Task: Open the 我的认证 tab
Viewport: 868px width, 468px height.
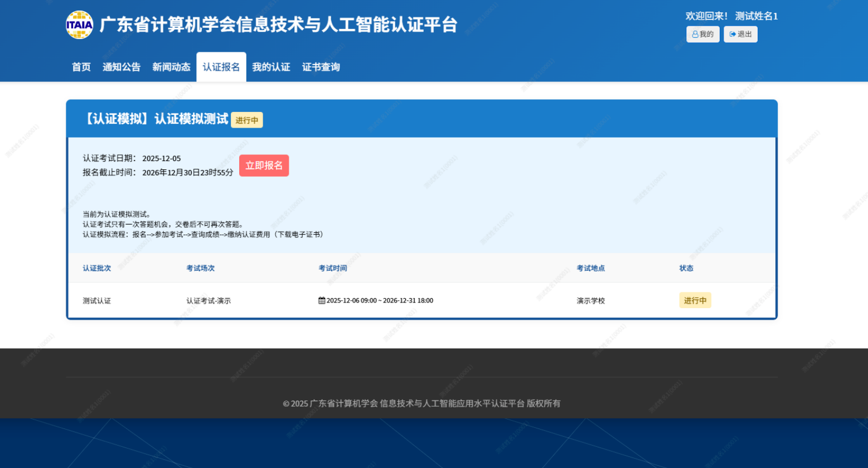Action: 271,67
